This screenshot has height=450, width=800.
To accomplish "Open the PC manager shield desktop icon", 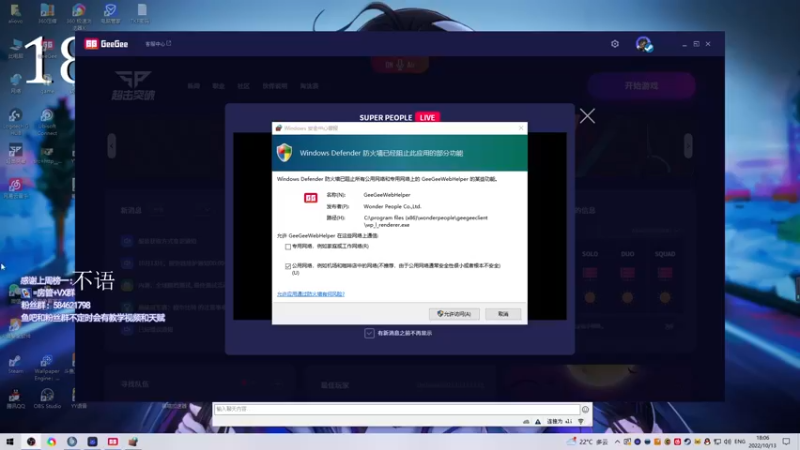I will [x=110, y=14].
